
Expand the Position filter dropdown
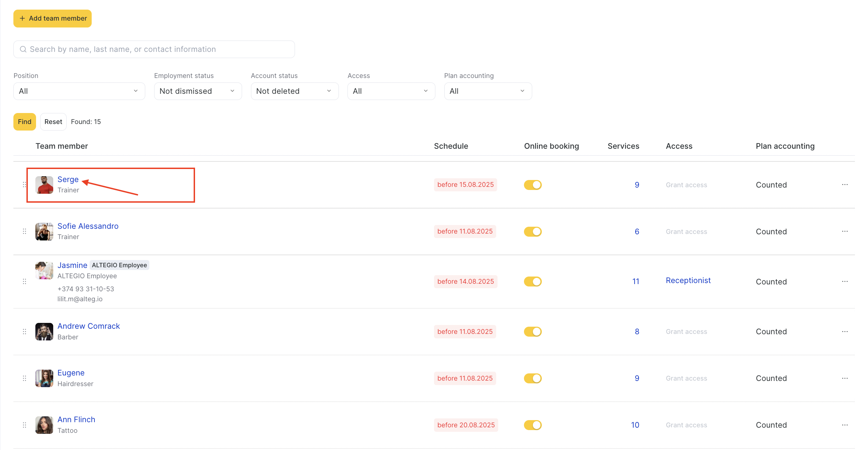(x=79, y=91)
